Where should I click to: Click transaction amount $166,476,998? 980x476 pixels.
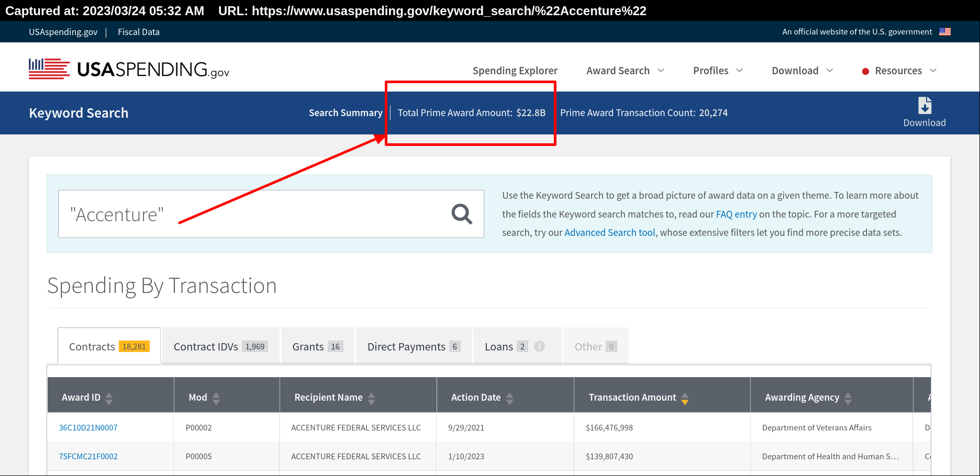pos(609,427)
